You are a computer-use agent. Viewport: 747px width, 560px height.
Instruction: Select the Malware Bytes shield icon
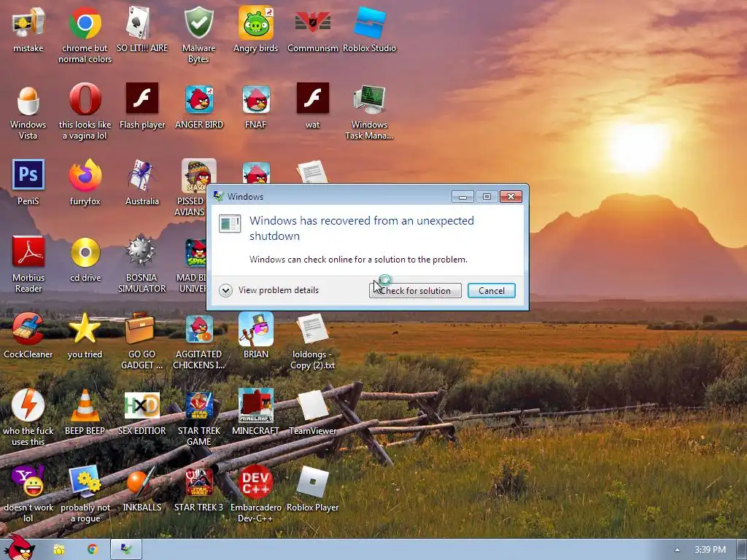pos(198,23)
